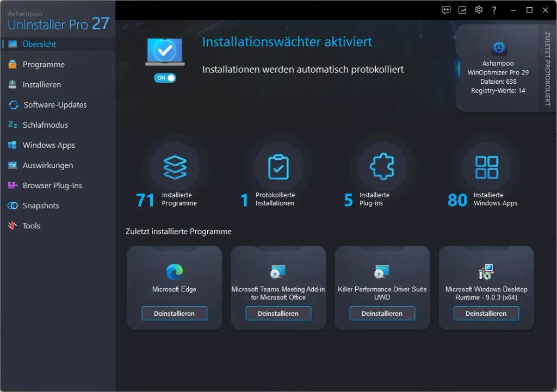Click the Installationswächter aktiviert headline
557x392 pixels.
click(287, 42)
